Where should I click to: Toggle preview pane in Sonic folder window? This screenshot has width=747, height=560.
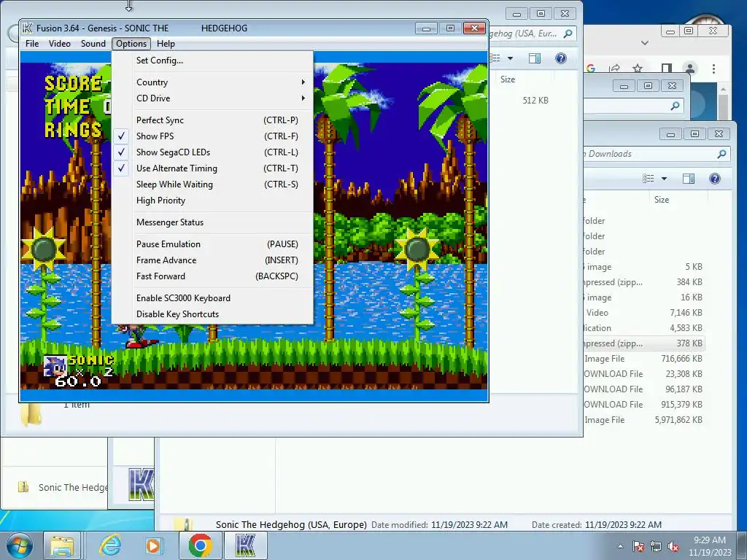pyautogui.click(x=535, y=58)
